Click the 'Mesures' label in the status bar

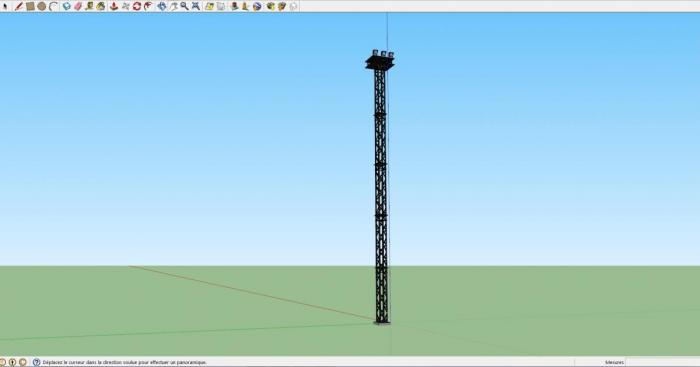(614, 362)
